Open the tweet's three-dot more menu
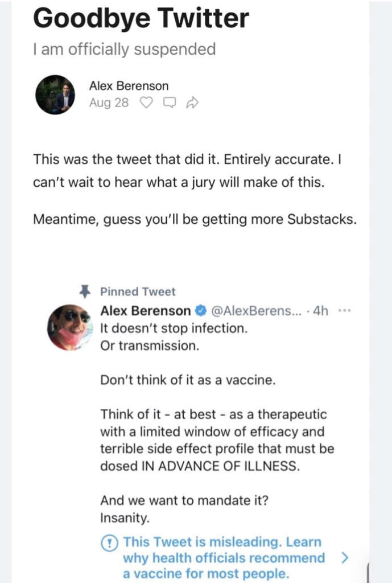This screenshot has width=392, height=583. pyautogui.click(x=345, y=311)
